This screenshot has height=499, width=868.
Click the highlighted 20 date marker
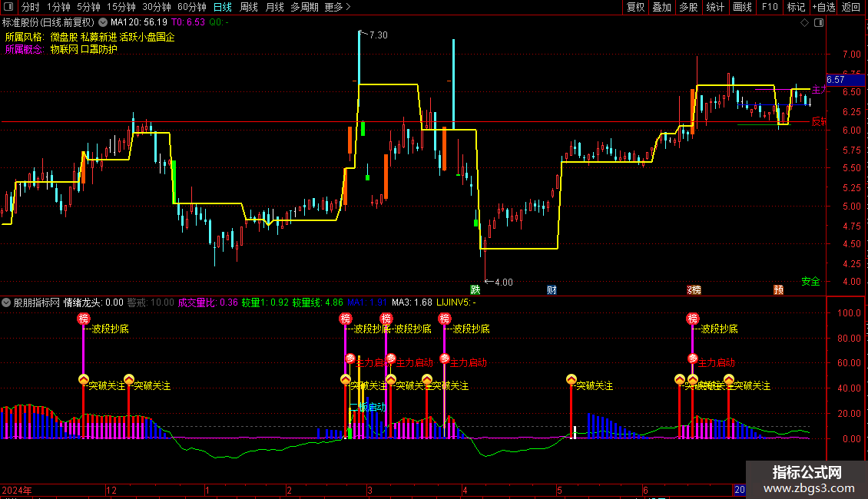(740, 490)
